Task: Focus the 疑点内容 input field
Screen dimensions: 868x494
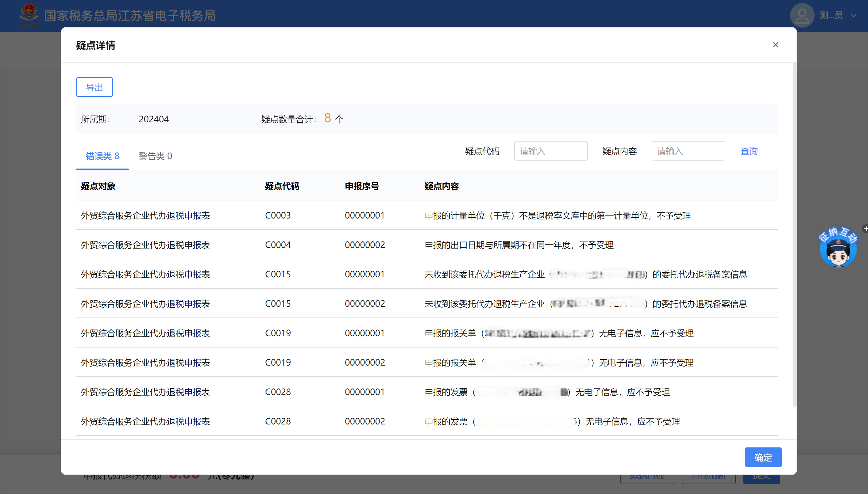Action: (688, 151)
